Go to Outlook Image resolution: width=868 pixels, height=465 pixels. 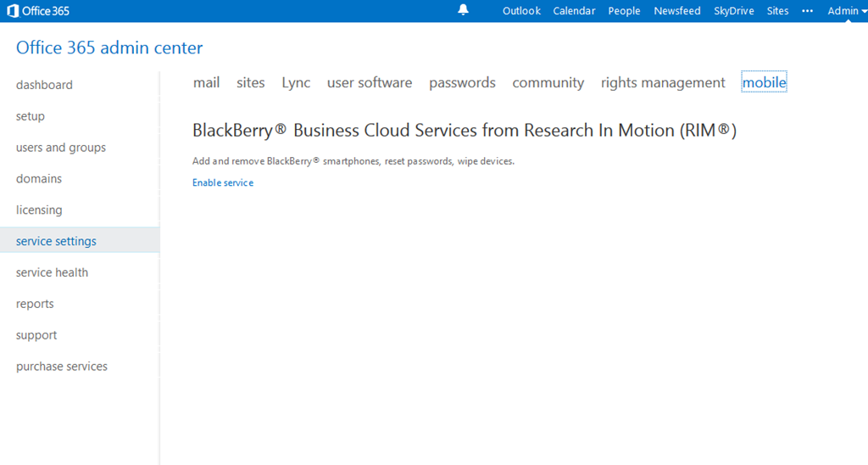521,11
